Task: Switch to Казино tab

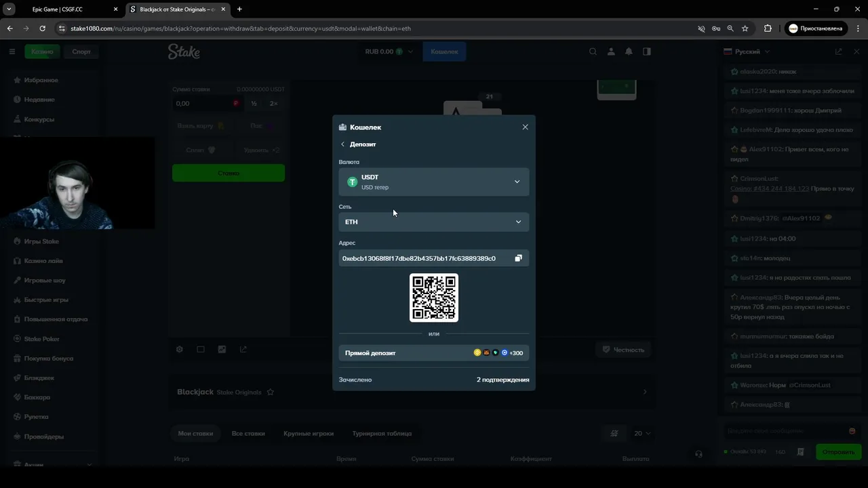Action: coord(42,52)
